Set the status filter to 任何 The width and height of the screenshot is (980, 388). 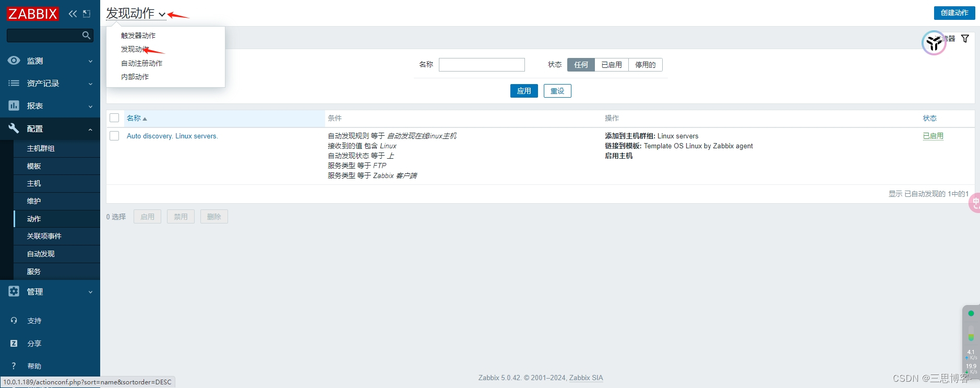tap(581, 65)
